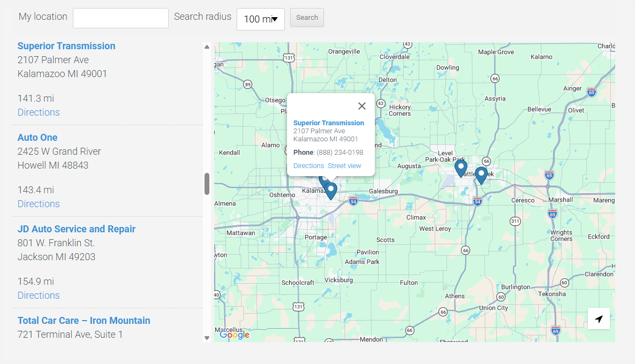This screenshot has height=364, width=635.
Task: Open Superior Transmission listing in results list
Action: pos(66,46)
